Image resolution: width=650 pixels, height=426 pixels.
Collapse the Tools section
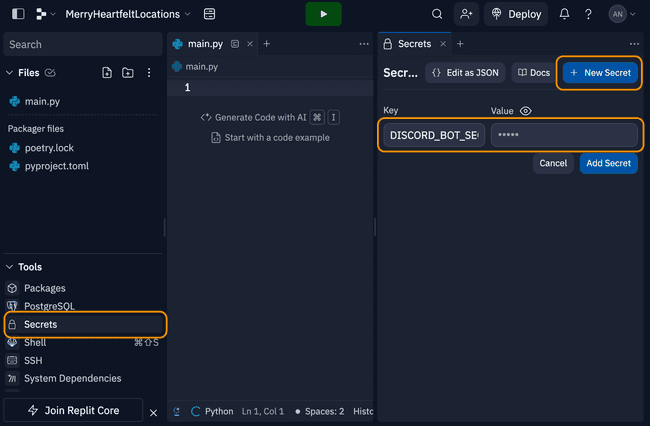click(10, 267)
